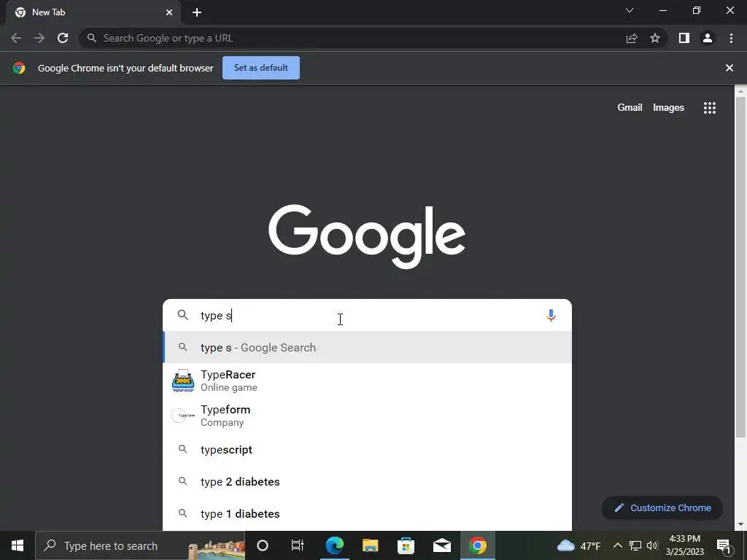This screenshot has height=560, width=747.
Task: Click the back navigation arrow
Action: click(16, 38)
